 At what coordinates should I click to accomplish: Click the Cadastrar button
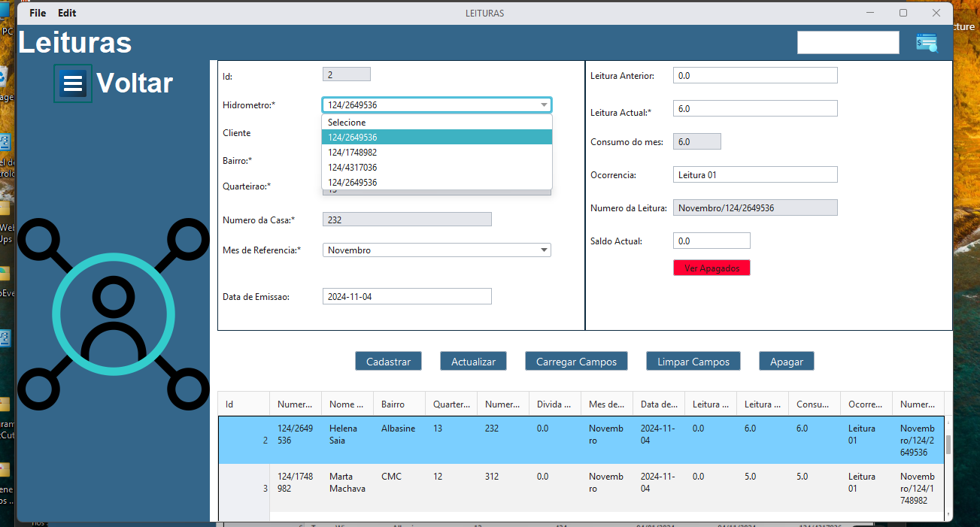pos(388,362)
